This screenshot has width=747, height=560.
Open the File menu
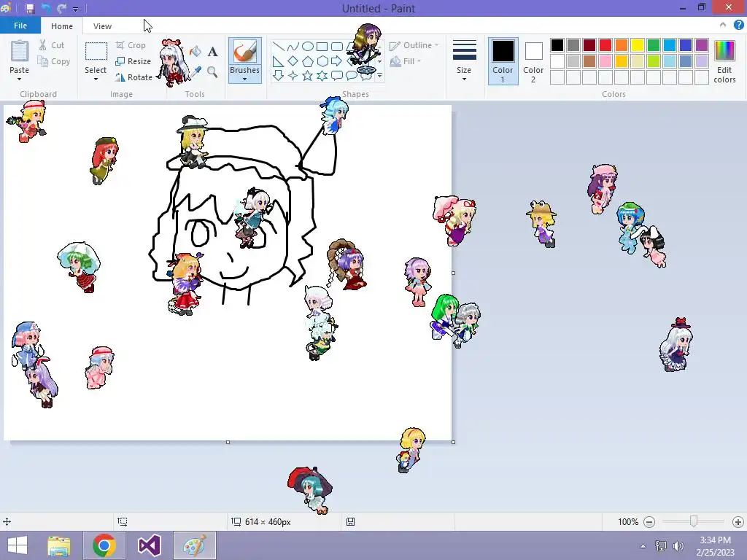click(x=20, y=26)
